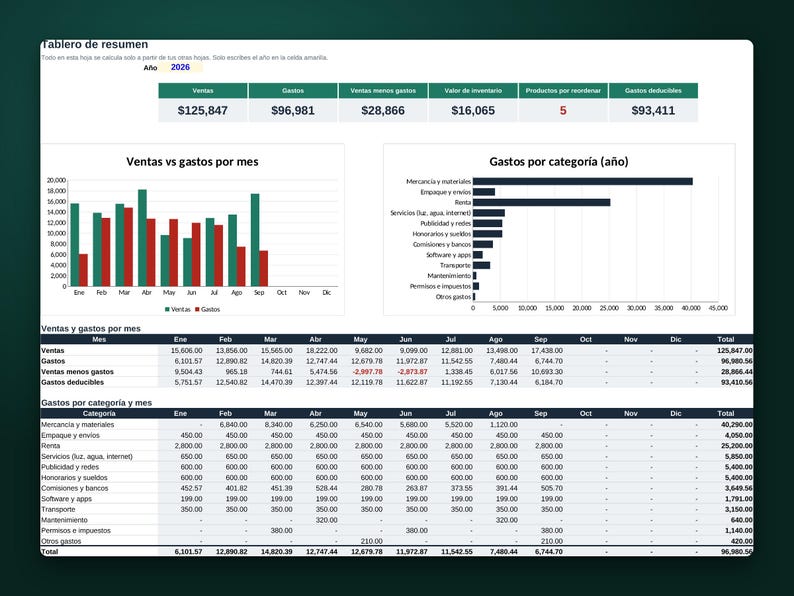Click the 'Honorarios y sueldos' table row label
Screen dimensions: 794x596
(x=74, y=478)
